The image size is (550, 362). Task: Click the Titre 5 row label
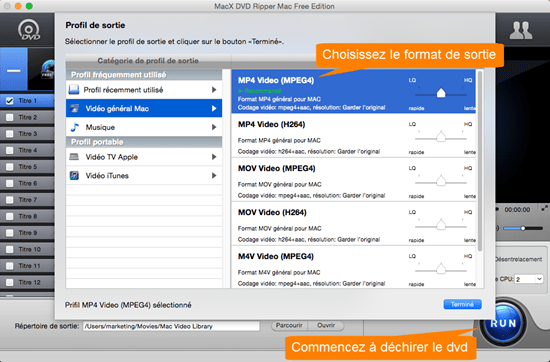[x=28, y=167]
